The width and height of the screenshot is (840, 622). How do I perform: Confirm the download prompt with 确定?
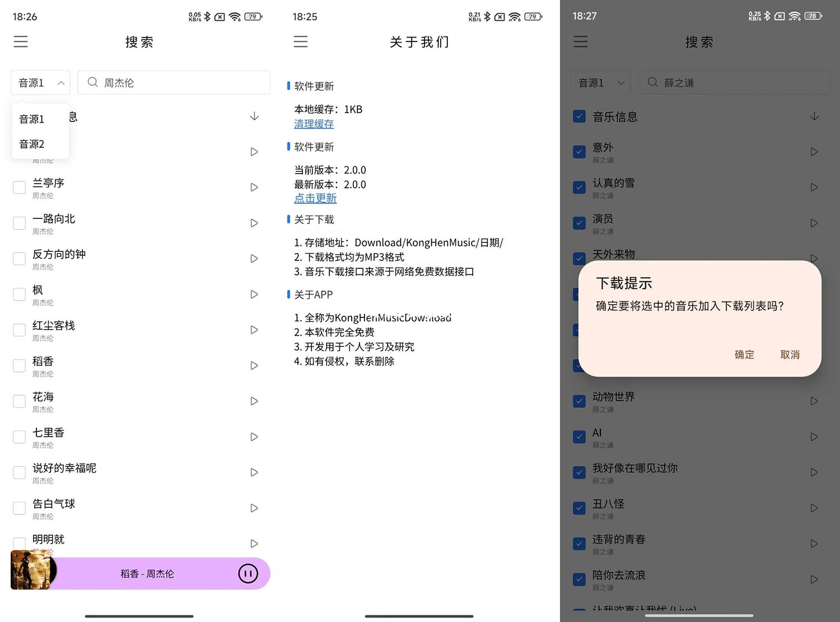(744, 354)
